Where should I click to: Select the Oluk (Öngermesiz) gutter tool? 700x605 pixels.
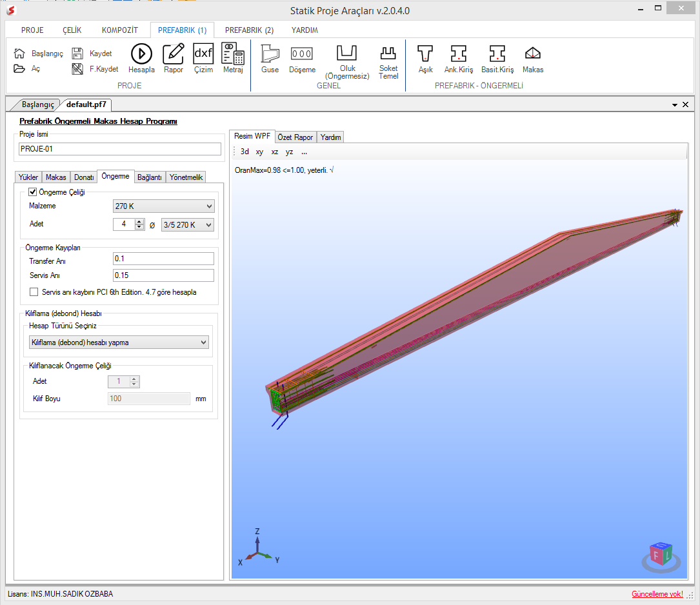click(x=347, y=61)
